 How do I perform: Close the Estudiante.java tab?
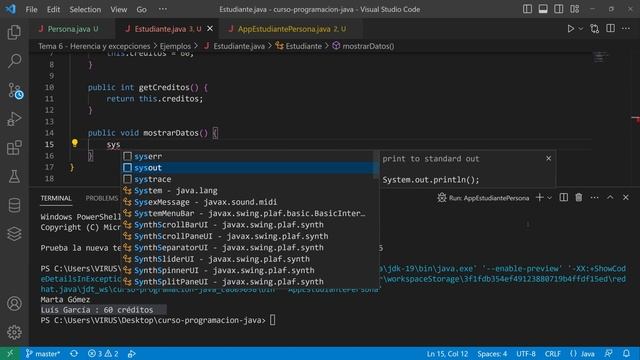pyautogui.click(x=210, y=29)
